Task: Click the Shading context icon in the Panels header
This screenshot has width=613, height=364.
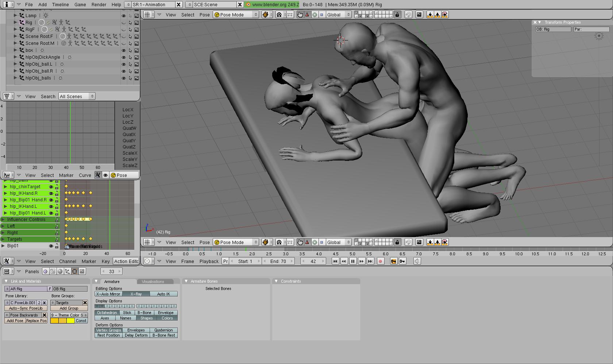Action: (60, 271)
